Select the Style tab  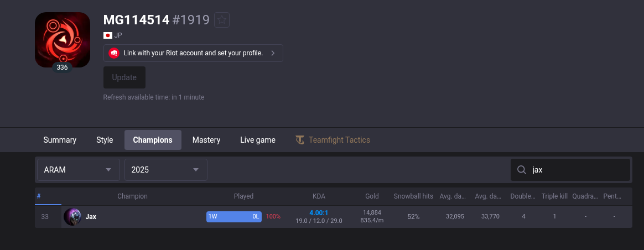pos(105,140)
